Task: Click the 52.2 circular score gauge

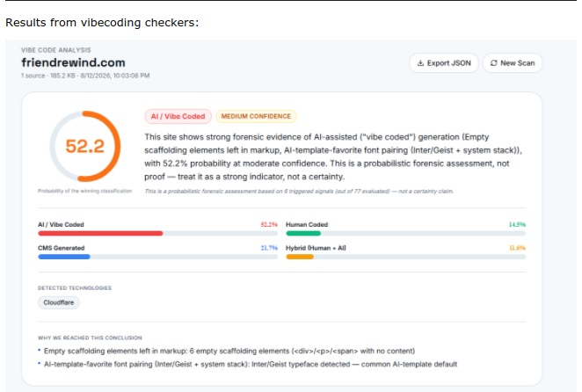Action: tap(85, 146)
